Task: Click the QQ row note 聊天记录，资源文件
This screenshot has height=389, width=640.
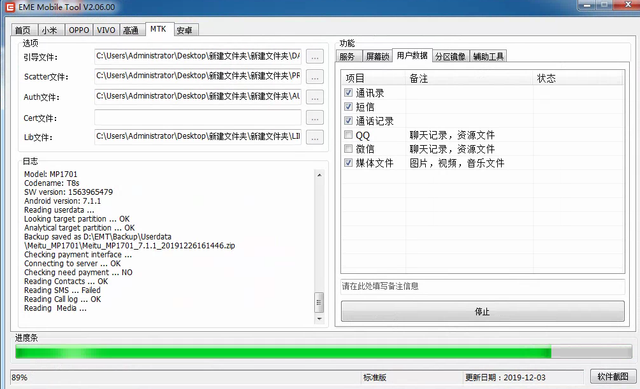Action: point(452,135)
